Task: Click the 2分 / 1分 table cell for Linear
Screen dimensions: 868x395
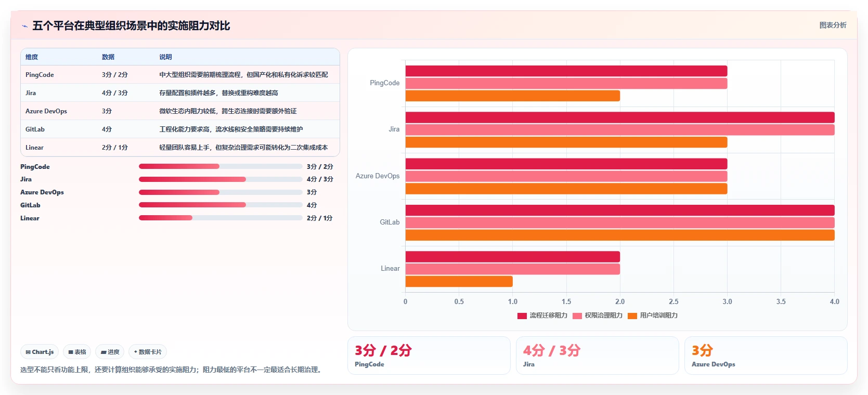Action: pos(115,148)
